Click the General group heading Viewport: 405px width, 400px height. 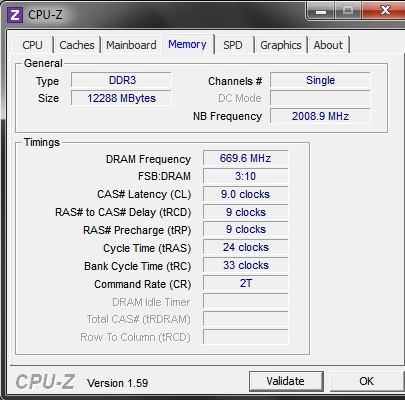[43, 63]
